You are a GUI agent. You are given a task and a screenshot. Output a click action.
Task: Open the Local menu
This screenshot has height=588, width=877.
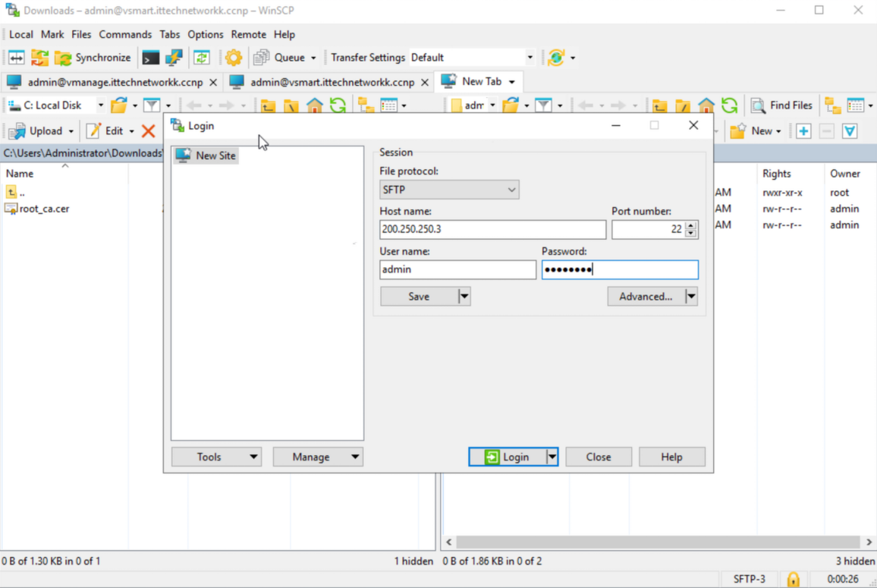pyautogui.click(x=20, y=35)
